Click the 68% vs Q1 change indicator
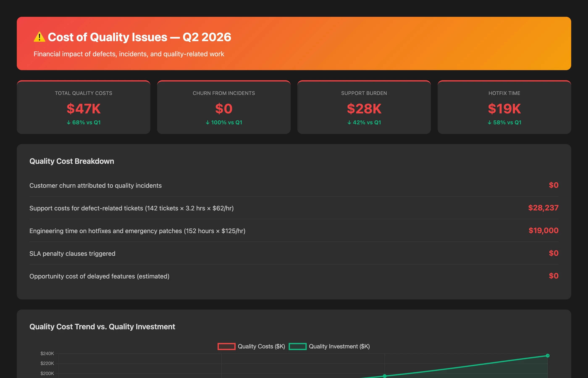 83,122
